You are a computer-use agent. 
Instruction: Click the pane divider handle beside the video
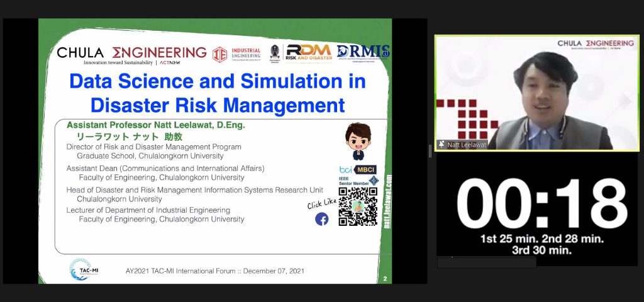coord(430,151)
